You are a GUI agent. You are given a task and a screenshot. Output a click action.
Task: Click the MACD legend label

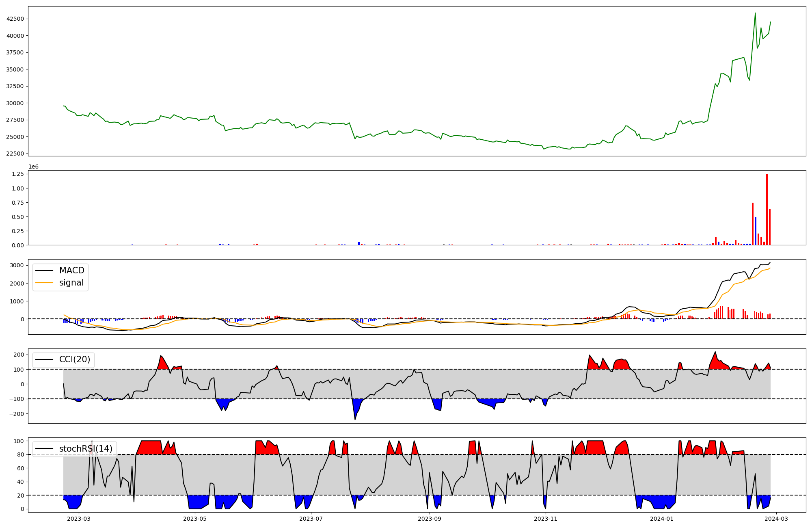[x=71, y=270]
